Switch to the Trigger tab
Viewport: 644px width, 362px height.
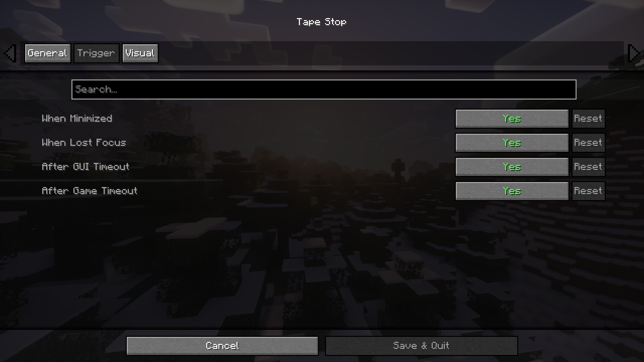(x=96, y=53)
